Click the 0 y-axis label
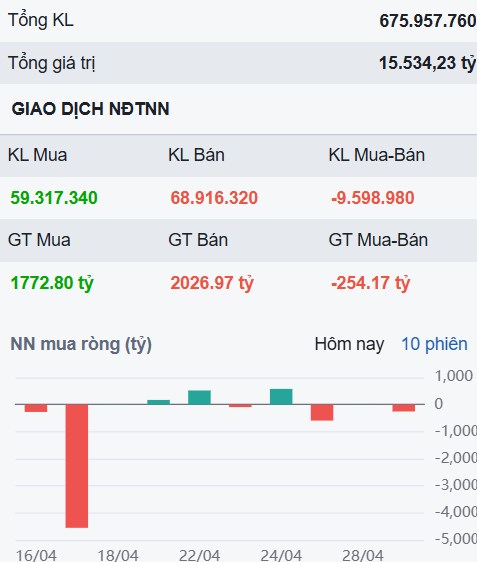Screen dimensions: 477x562 [439, 404]
